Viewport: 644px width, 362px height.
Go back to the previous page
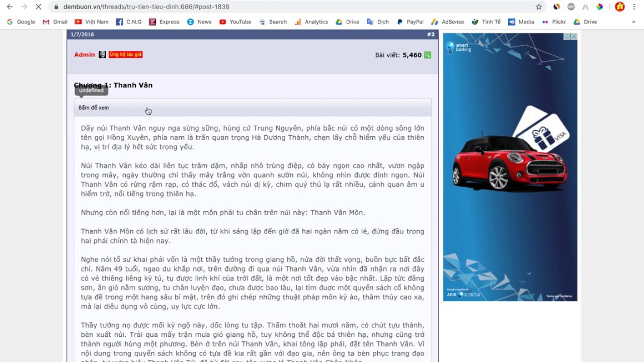click(10, 7)
